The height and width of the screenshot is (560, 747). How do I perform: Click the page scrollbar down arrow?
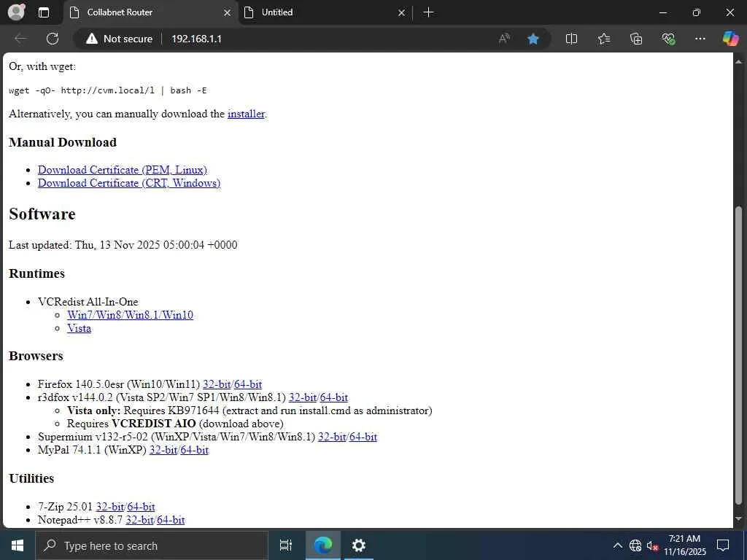(x=739, y=518)
